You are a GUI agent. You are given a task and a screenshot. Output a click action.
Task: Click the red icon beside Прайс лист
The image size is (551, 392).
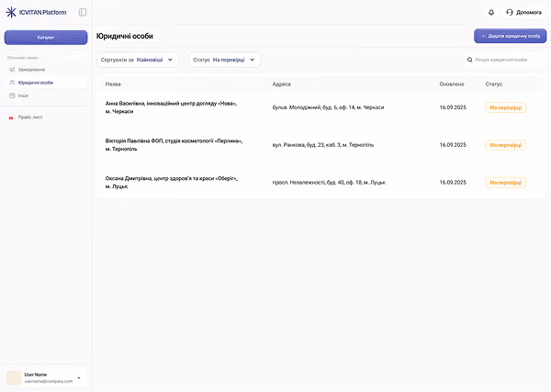(11, 118)
